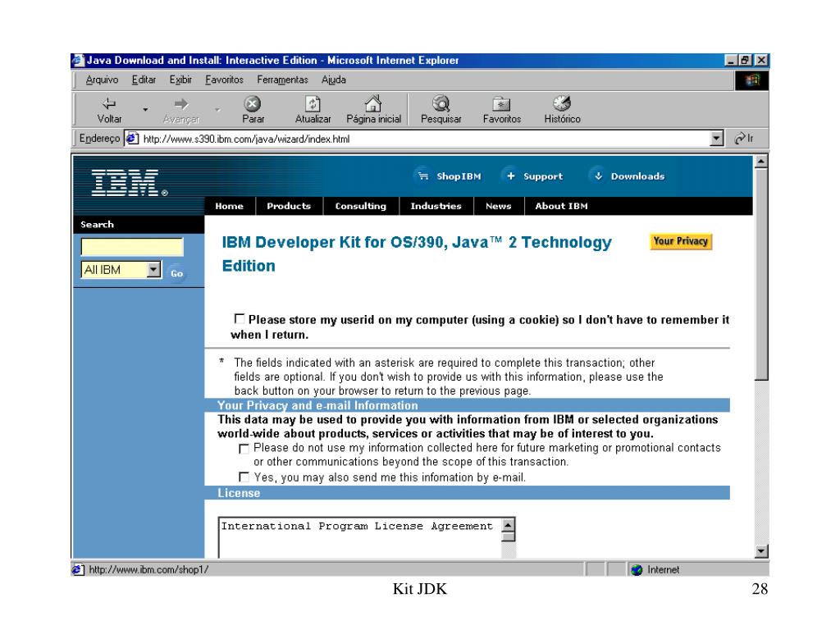Open the Histórico toolbar icon
Viewport: 840px width, 630px height.
[562, 103]
